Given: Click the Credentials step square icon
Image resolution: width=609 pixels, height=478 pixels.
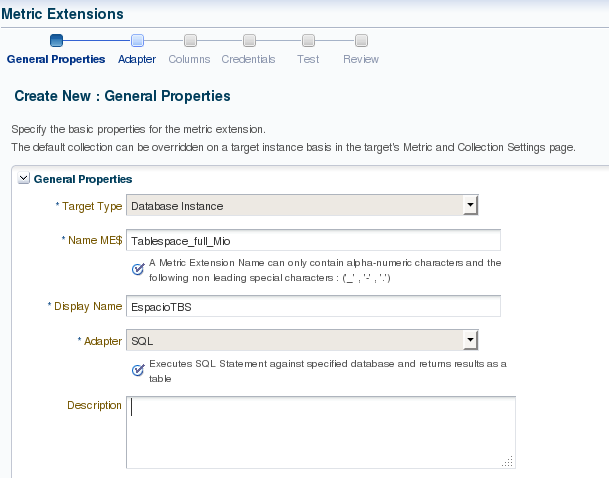Looking at the screenshot, I should [x=248, y=41].
